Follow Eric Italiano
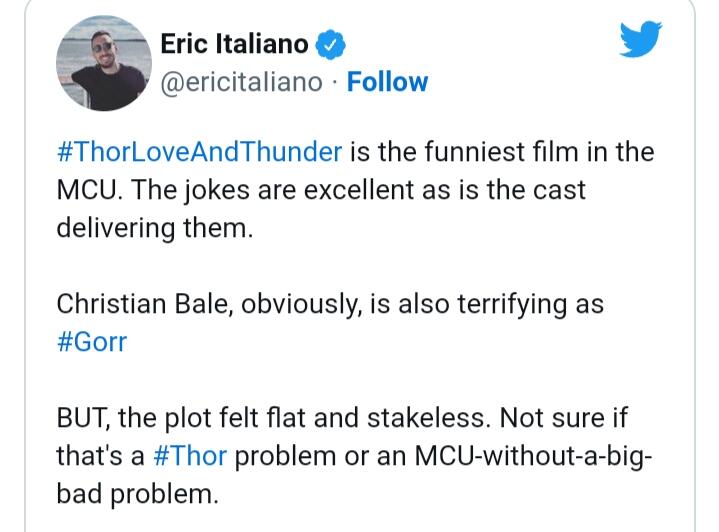 387,82
